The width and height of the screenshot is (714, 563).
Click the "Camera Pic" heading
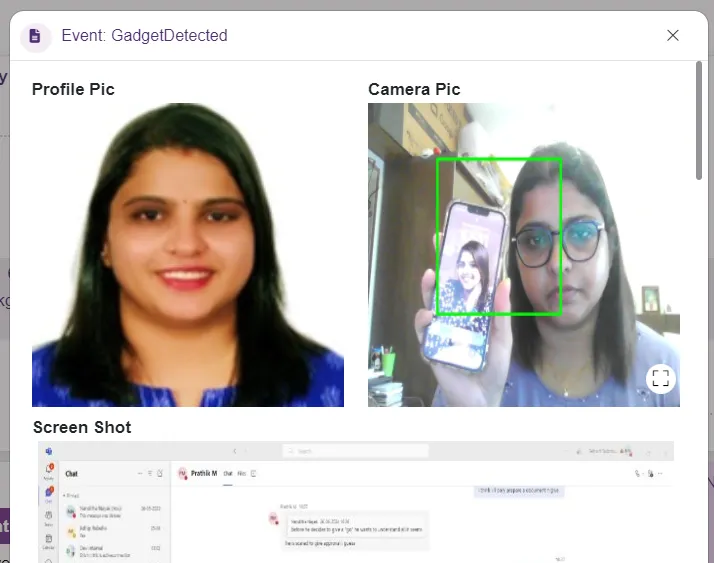pos(414,89)
